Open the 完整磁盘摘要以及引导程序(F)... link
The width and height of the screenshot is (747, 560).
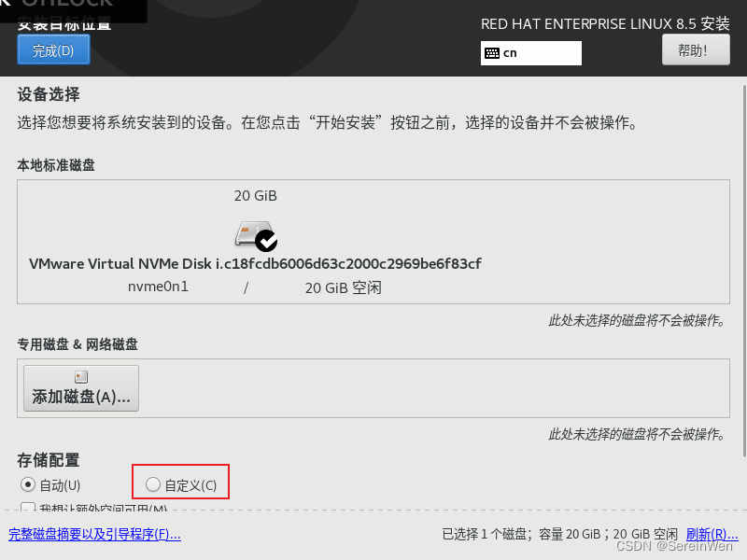[x=94, y=534]
